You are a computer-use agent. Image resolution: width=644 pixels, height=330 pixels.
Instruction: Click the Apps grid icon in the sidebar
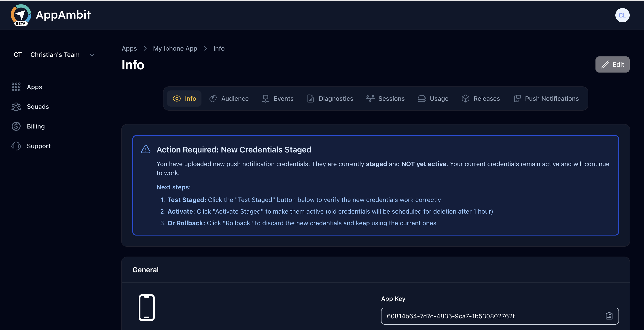(16, 87)
